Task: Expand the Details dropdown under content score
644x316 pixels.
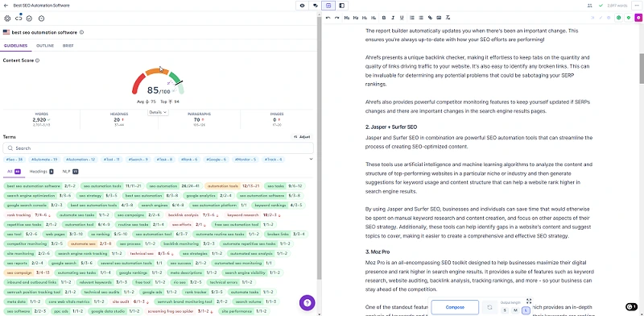Action: (x=158, y=112)
